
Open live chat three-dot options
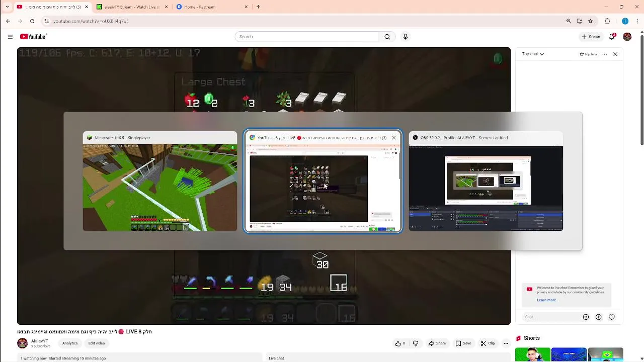605,54
